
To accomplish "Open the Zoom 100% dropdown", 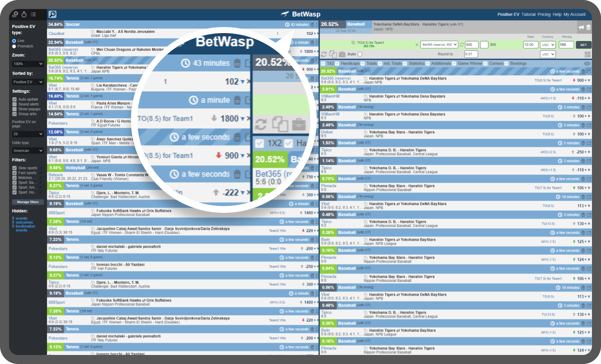I will pyautogui.click(x=28, y=64).
